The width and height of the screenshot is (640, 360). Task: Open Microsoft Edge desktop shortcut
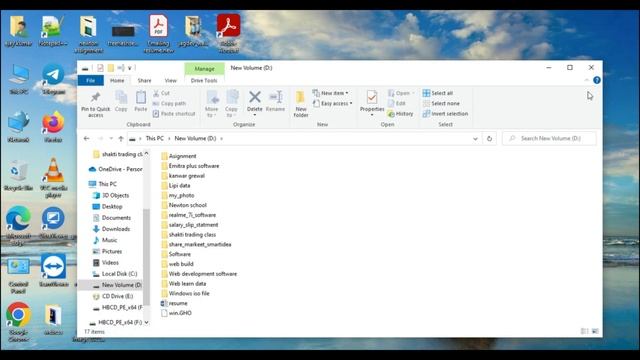(18, 225)
